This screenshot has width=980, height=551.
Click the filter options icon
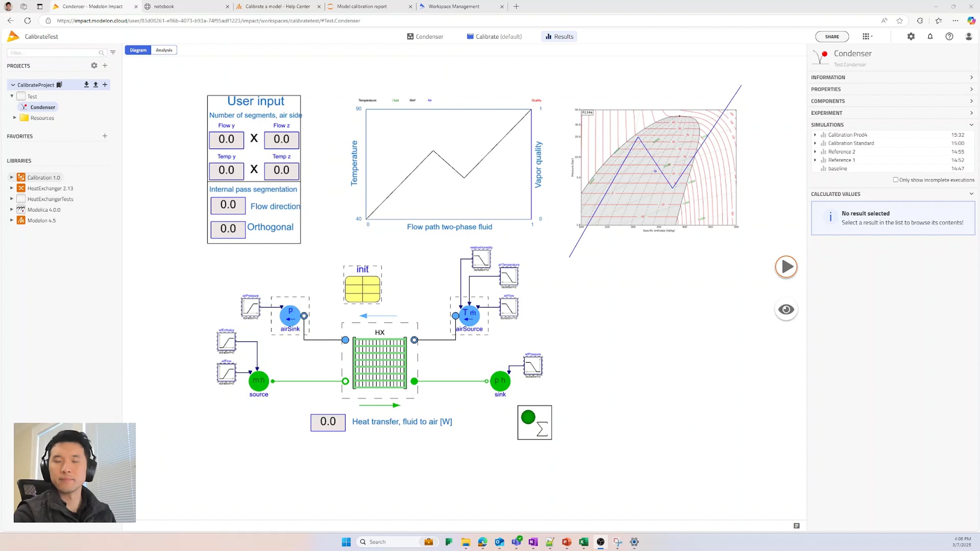tap(113, 53)
